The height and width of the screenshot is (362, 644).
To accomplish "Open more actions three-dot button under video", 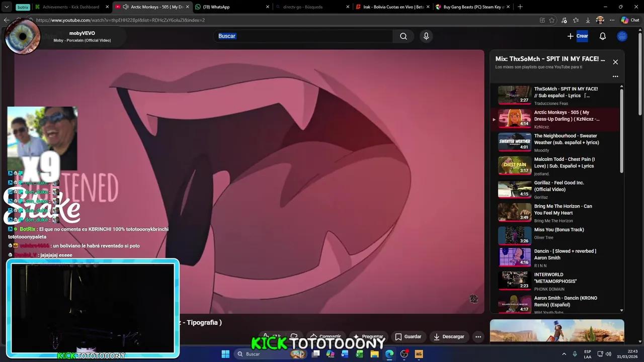I will click(x=478, y=336).
